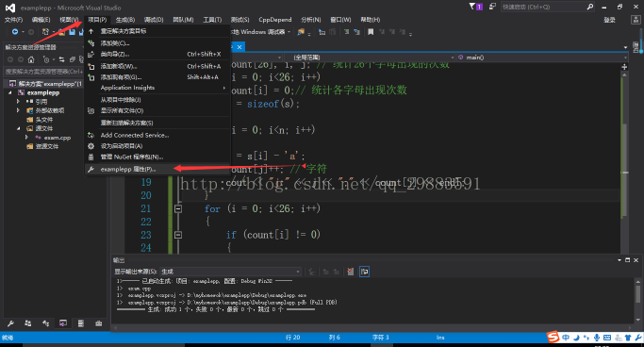The width and height of the screenshot is (644, 347).
Task: Open the 文件(F) menu
Action: click(x=13, y=20)
